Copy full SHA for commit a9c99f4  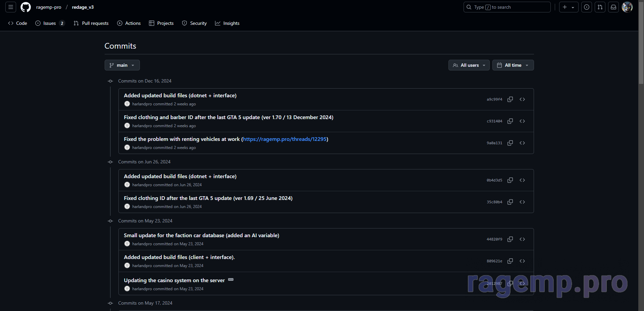point(510,99)
